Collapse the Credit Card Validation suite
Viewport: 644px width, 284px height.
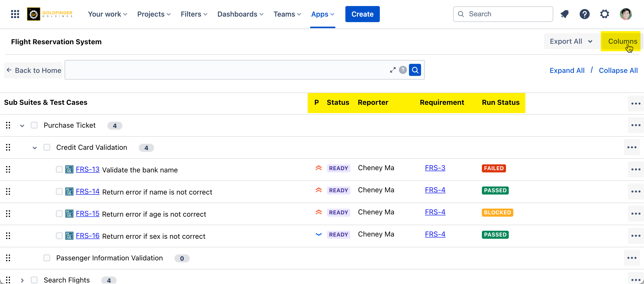tap(35, 148)
